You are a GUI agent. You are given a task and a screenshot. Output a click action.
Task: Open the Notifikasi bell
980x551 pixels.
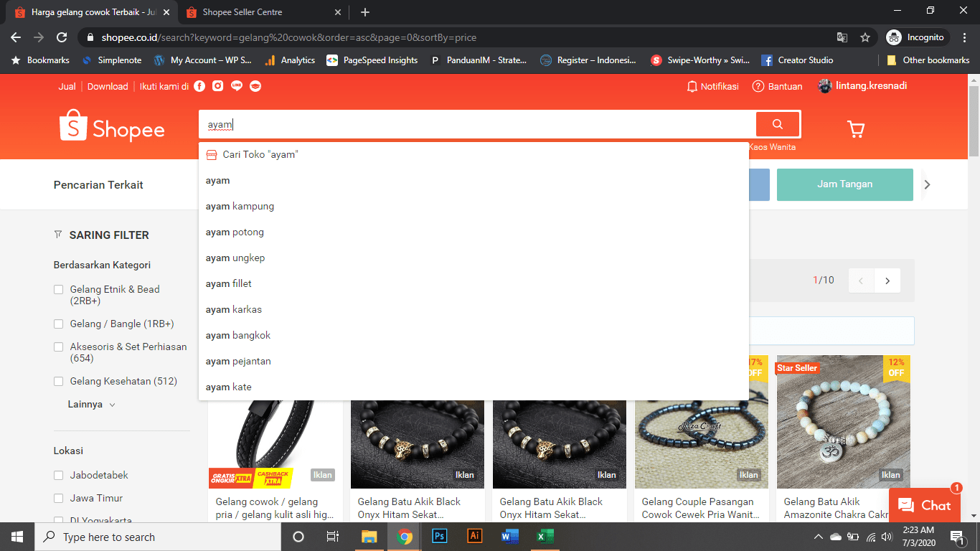[x=712, y=85]
